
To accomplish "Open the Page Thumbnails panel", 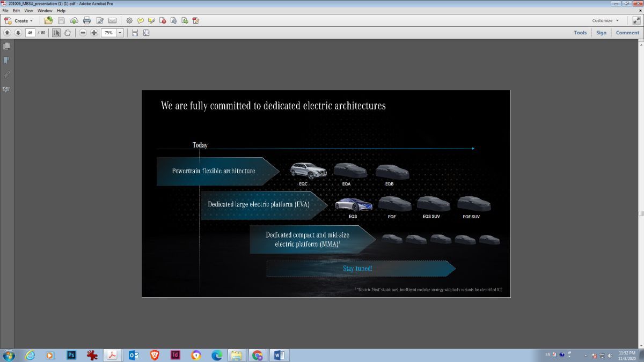I will pos(6,46).
